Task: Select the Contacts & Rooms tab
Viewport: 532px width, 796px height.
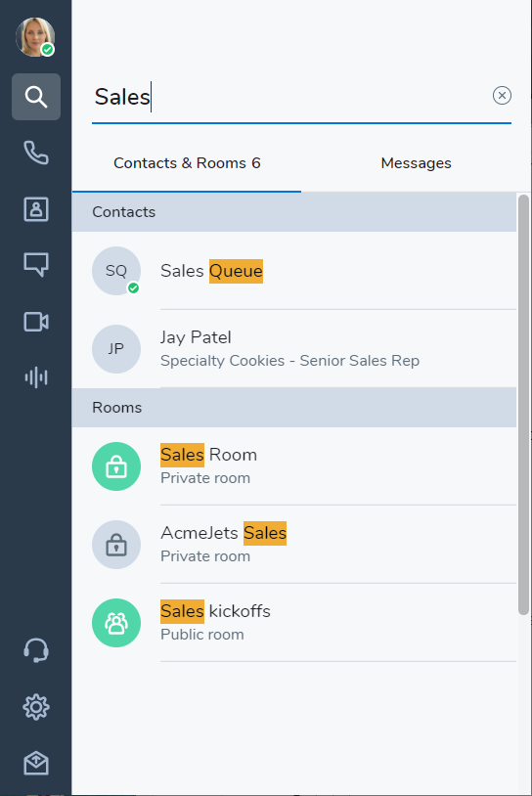Action: click(x=187, y=163)
